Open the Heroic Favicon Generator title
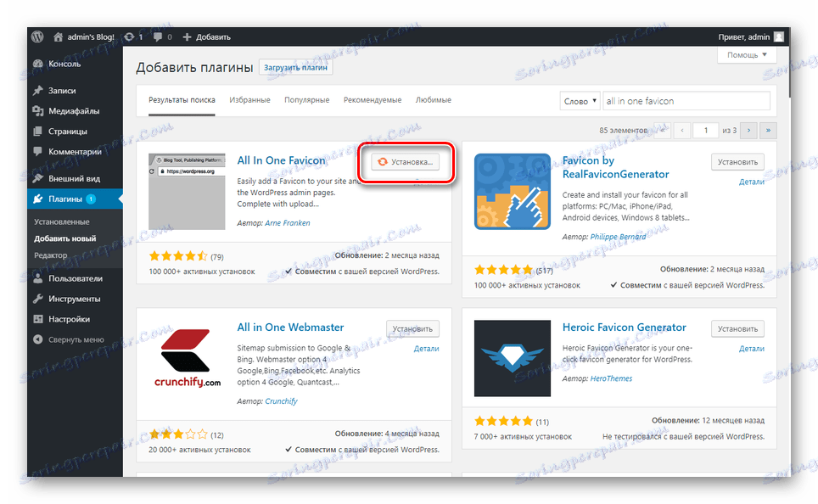Image resolution: width=818 pixels, height=504 pixels. coord(625,328)
